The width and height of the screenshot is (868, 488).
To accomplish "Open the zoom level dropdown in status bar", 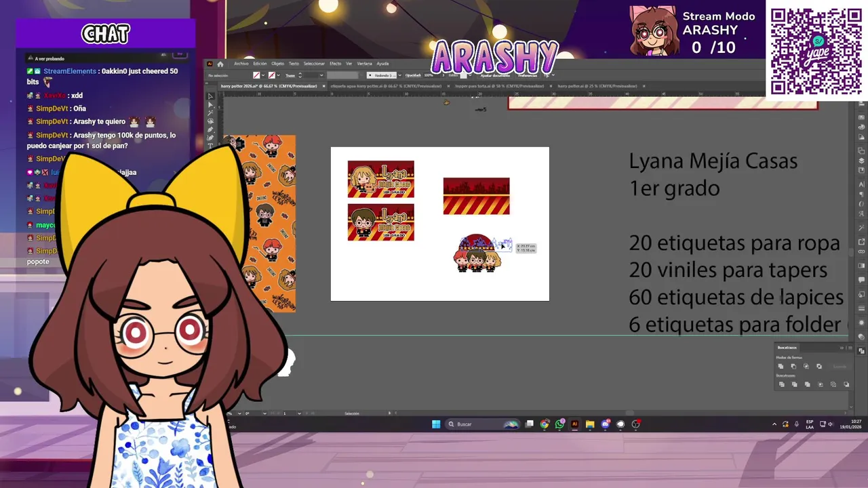I will pos(239,413).
